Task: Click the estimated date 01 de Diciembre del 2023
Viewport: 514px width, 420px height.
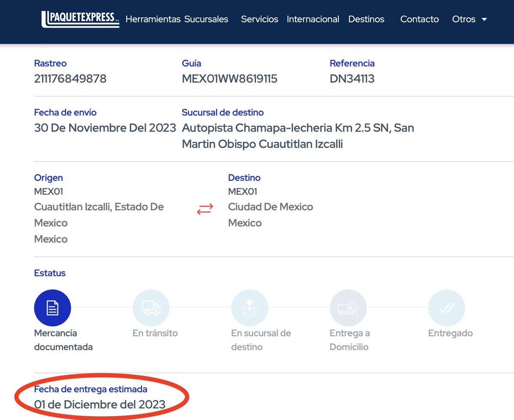Action: (100, 404)
